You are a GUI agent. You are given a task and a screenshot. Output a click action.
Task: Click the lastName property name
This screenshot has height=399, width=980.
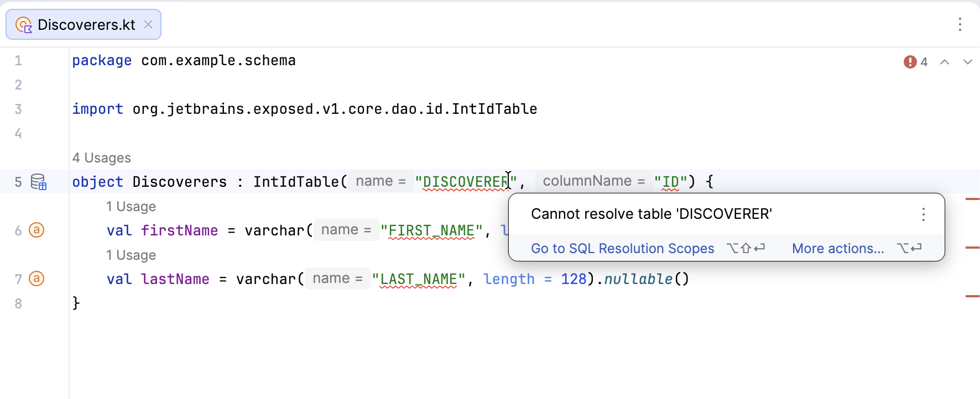pyautogui.click(x=175, y=279)
